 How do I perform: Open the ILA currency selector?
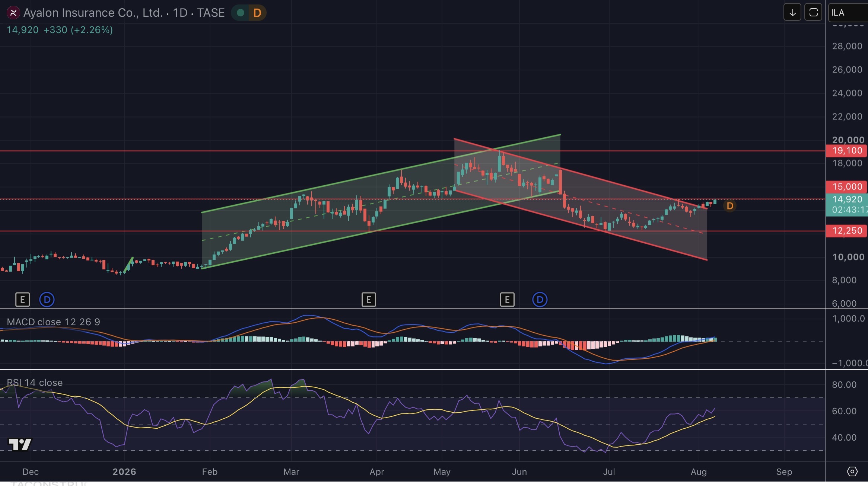(848, 13)
